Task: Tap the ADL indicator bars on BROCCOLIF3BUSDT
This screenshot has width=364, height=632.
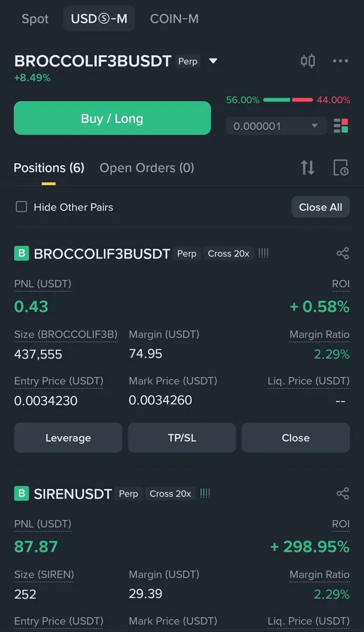Action: pyautogui.click(x=264, y=253)
